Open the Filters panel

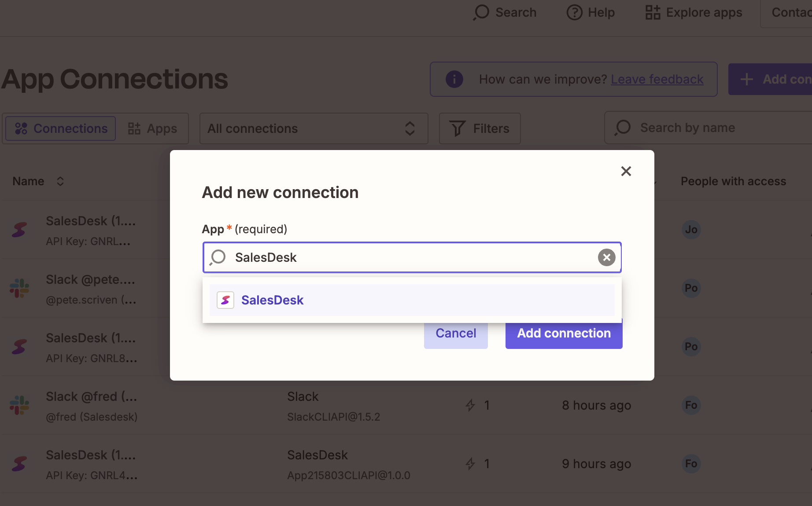pos(480,128)
